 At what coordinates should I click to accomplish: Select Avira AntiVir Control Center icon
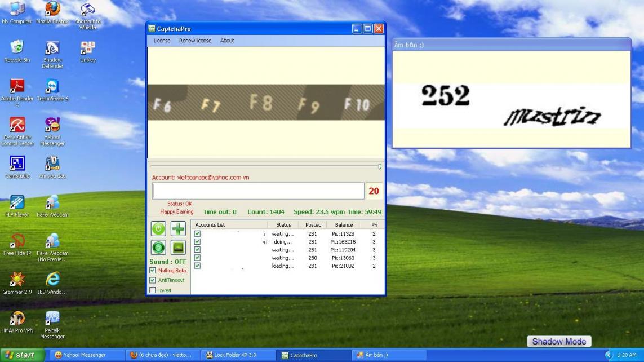pos(17,131)
